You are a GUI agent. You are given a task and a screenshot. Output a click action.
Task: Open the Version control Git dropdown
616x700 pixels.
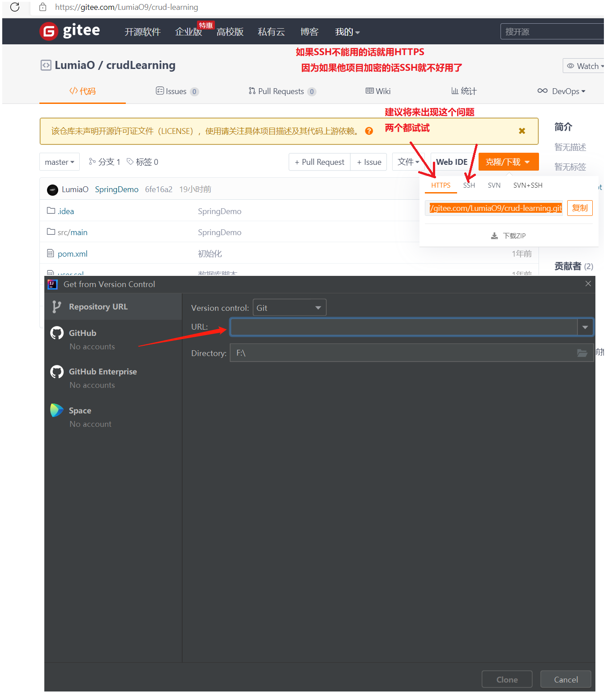click(x=289, y=307)
